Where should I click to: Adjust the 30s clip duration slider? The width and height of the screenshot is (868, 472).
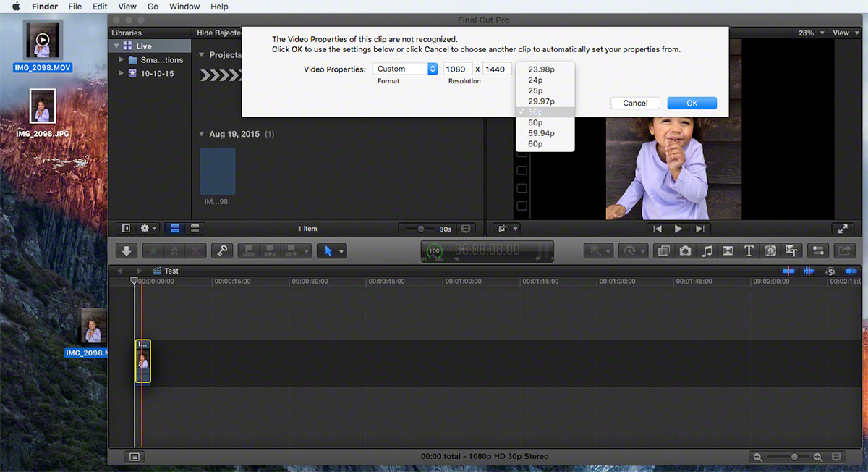point(420,229)
